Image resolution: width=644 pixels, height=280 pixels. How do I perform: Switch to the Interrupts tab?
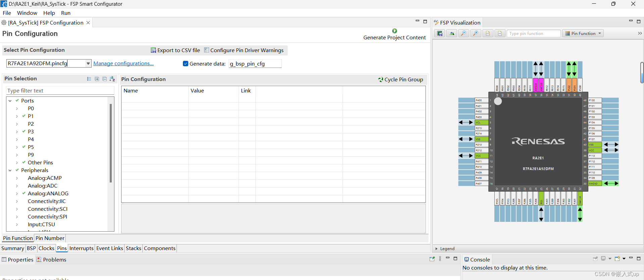pos(81,248)
